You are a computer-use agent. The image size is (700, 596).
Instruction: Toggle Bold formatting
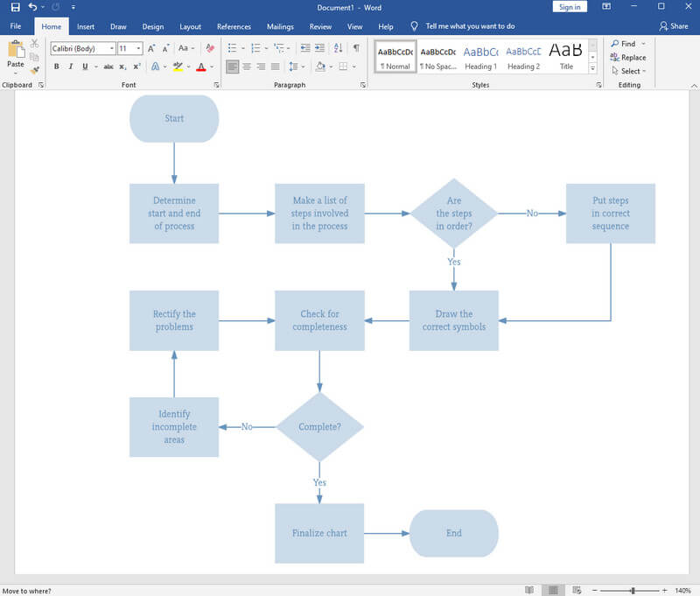click(x=55, y=67)
